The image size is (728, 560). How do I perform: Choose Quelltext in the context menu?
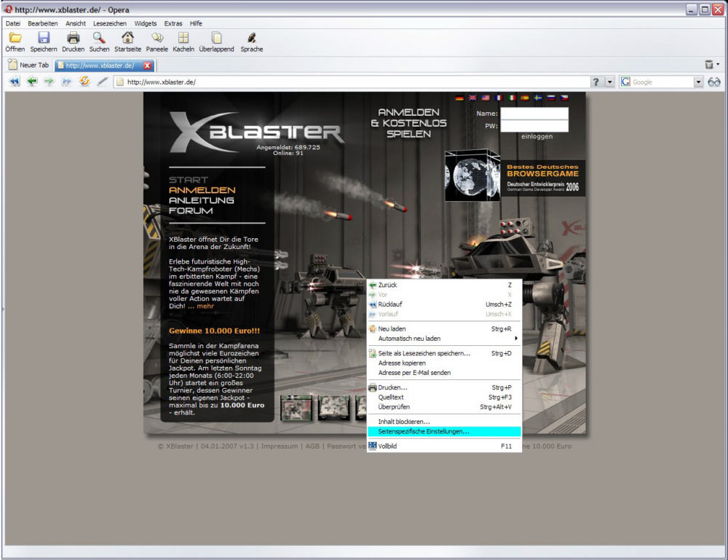coord(444,398)
